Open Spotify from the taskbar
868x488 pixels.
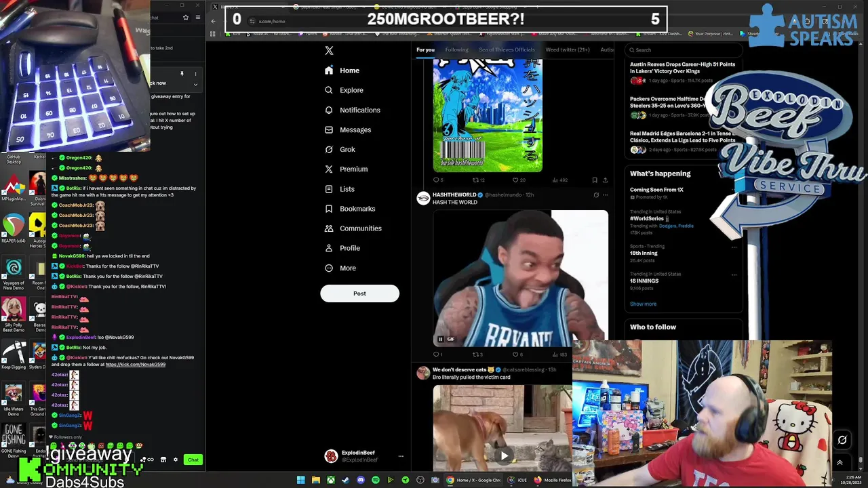376,480
